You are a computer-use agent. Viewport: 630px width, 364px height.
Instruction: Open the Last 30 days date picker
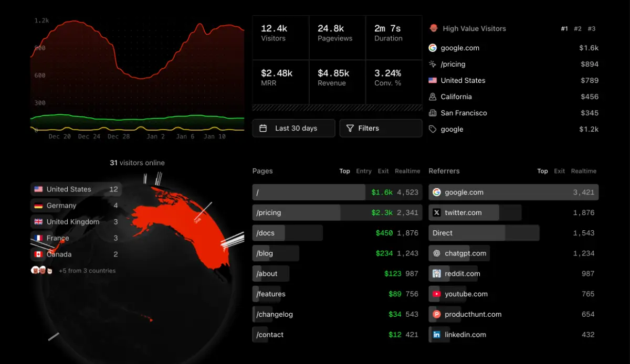pos(293,129)
